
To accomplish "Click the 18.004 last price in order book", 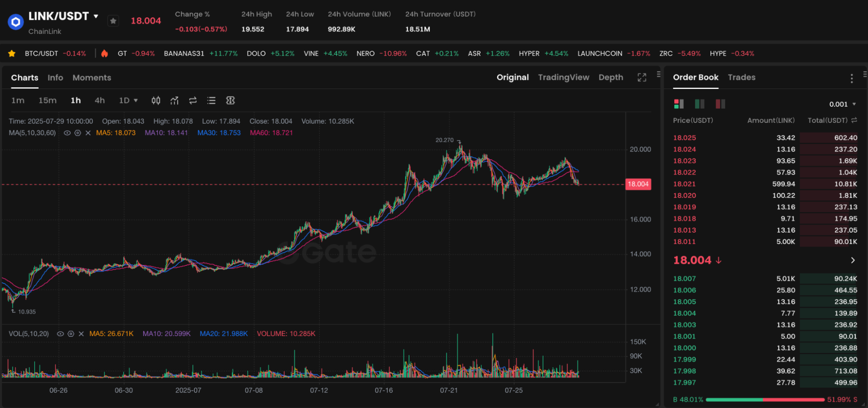I will (x=692, y=260).
